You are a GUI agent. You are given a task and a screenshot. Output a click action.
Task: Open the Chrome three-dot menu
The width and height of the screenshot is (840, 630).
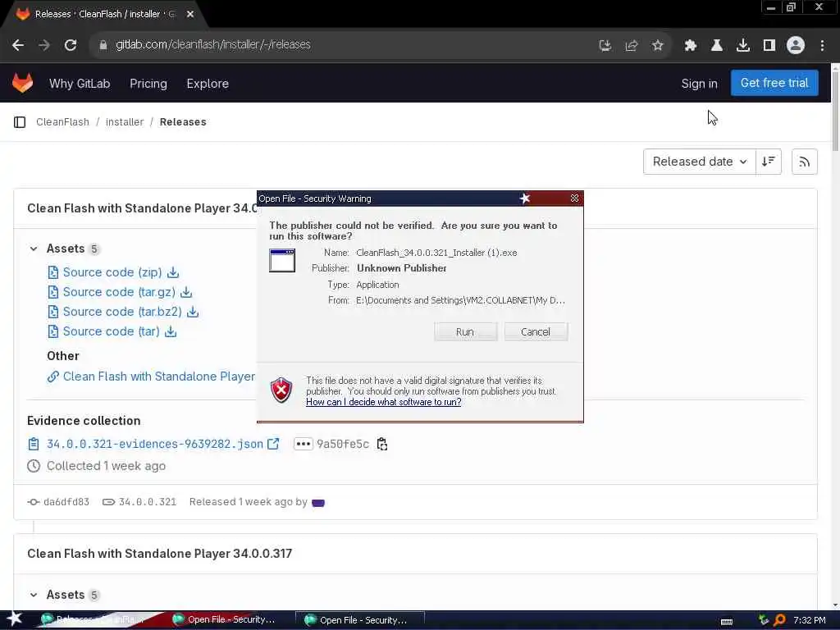(x=822, y=46)
